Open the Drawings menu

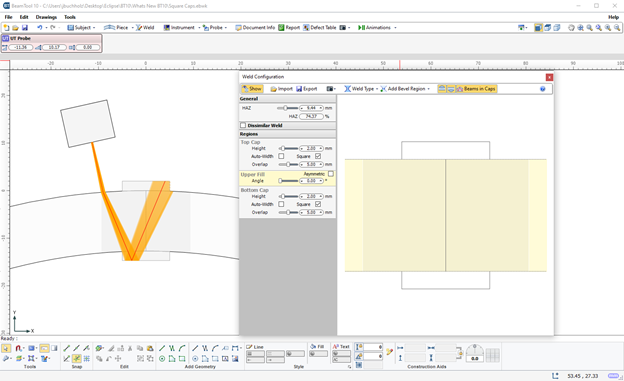[46, 17]
